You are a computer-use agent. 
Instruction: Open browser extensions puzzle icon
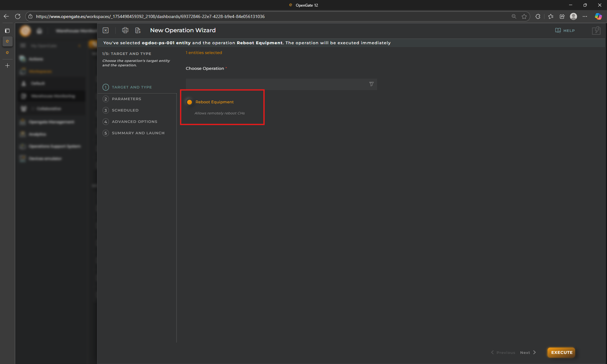coord(538,16)
